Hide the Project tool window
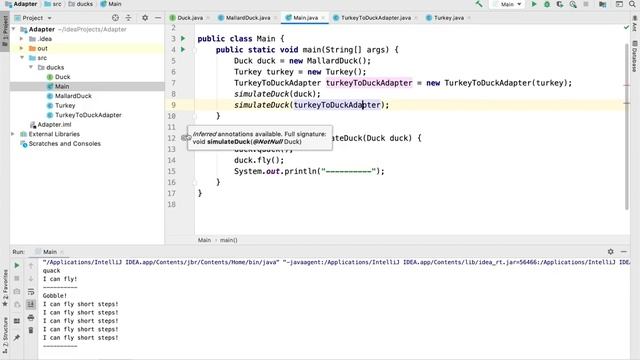The width and height of the screenshot is (640, 360). [x=158, y=18]
